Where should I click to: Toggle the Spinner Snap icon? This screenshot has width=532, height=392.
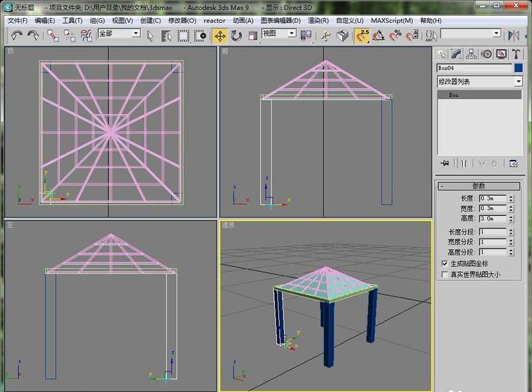click(x=412, y=36)
